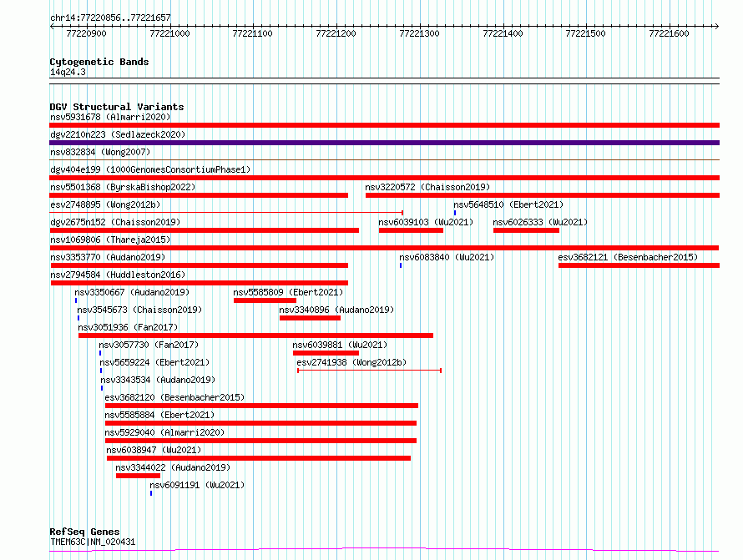Open dgv404e199 (1000GenomesConsortiumPhase1) entry
The height and width of the screenshot is (560, 743).
pos(150,169)
